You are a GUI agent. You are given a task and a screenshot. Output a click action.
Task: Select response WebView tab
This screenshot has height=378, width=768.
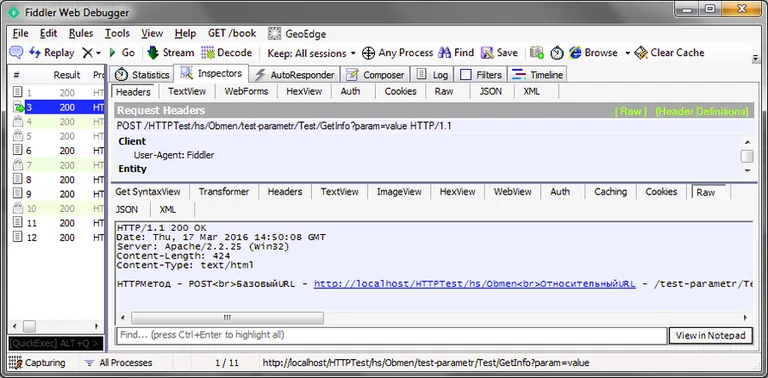coord(512,192)
